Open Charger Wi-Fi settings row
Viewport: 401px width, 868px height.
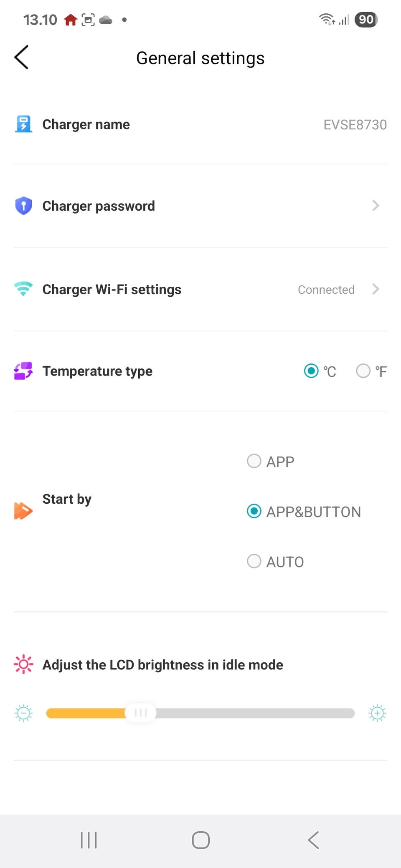(112, 289)
